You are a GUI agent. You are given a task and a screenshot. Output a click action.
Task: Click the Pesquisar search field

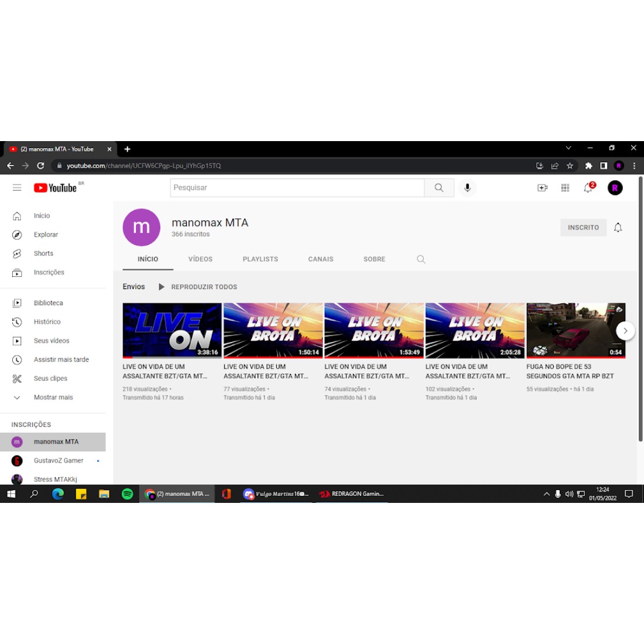coord(297,188)
